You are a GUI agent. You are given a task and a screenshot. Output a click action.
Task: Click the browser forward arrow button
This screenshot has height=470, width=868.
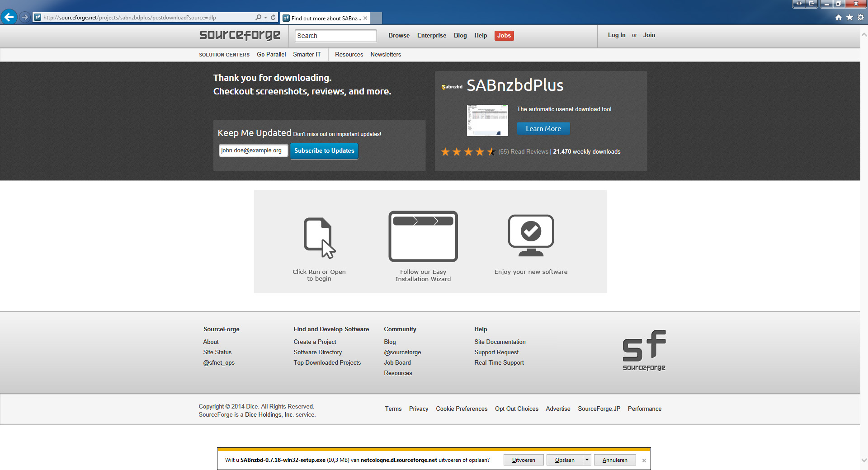tap(25, 17)
